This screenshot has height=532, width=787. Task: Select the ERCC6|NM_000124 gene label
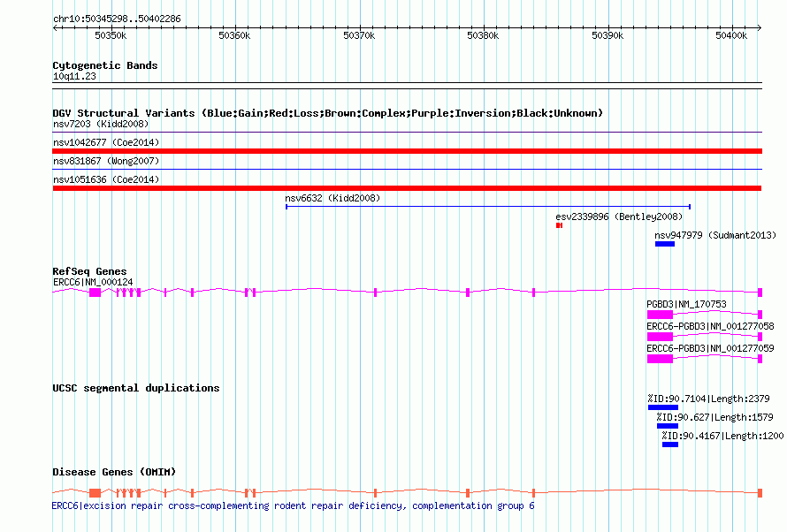point(93,282)
